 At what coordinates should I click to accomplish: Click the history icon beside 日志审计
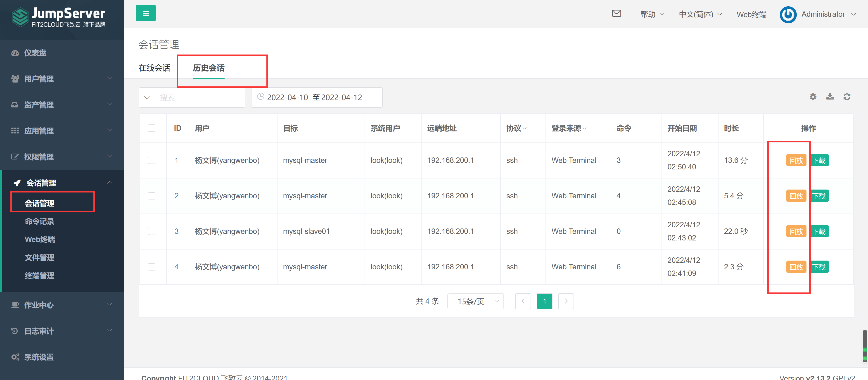coord(14,331)
